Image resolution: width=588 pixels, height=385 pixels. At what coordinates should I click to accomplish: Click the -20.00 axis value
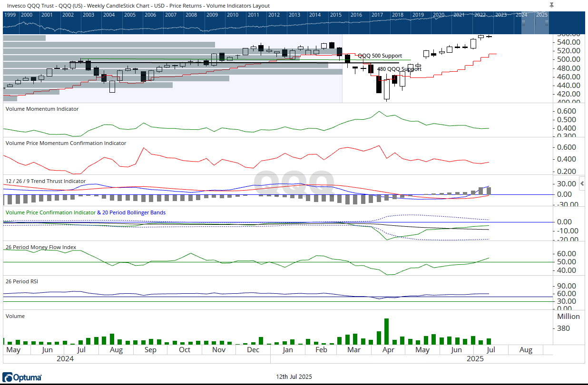pos(567,240)
